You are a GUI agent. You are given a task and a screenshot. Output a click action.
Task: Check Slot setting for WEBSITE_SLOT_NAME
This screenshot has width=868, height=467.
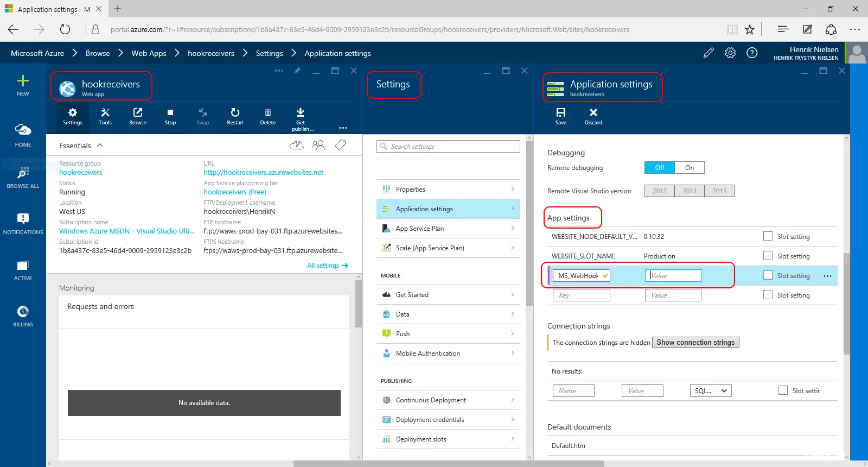pos(768,256)
